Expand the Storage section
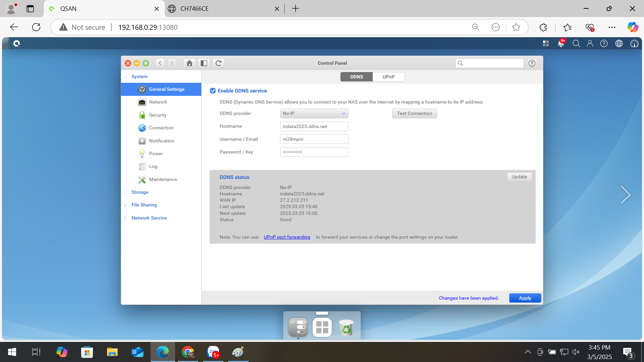The height and width of the screenshot is (362, 644). (x=140, y=192)
